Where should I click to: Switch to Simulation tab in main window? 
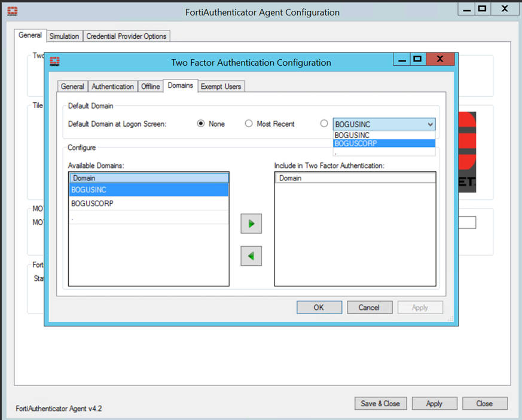pyautogui.click(x=64, y=36)
